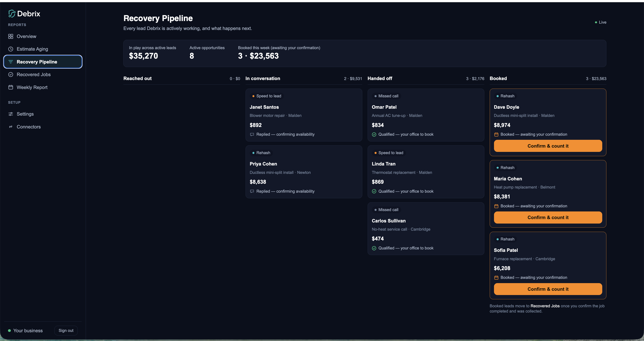Image resolution: width=644 pixels, height=341 pixels.
Task: Open the Carlos Sullivan lead card
Action: pyautogui.click(x=426, y=229)
